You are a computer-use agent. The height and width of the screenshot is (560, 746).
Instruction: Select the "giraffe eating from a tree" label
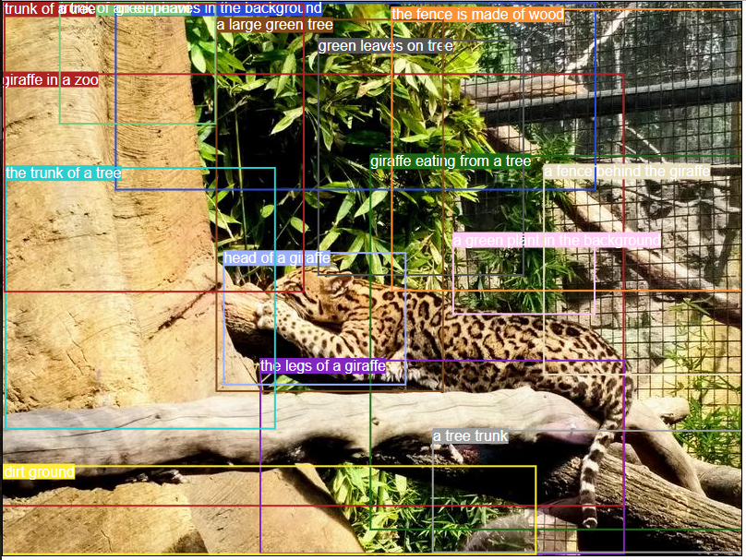pyautogui.click(x=450, y=160)
